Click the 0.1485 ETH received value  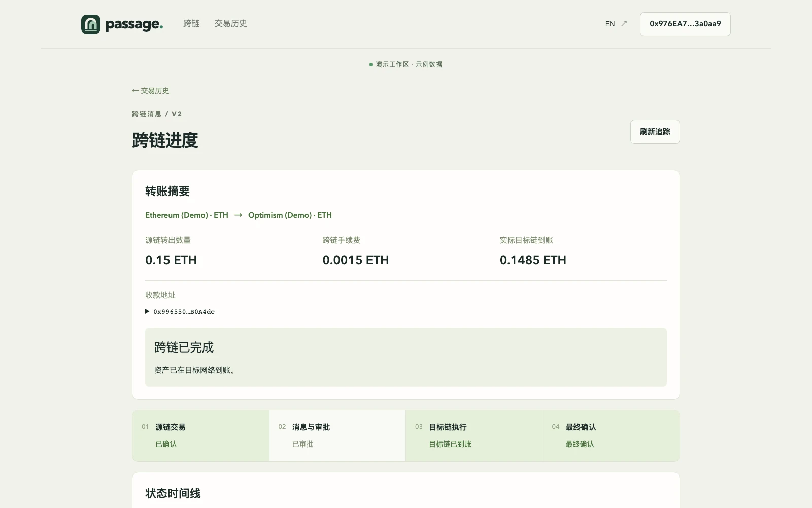533,260
